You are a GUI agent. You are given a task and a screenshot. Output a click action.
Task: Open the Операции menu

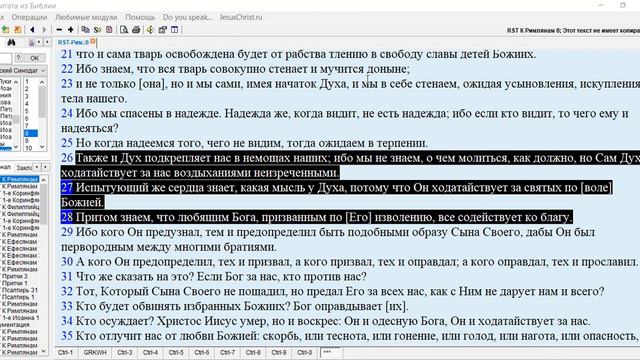pyautogui.click(x=29, y=17)
